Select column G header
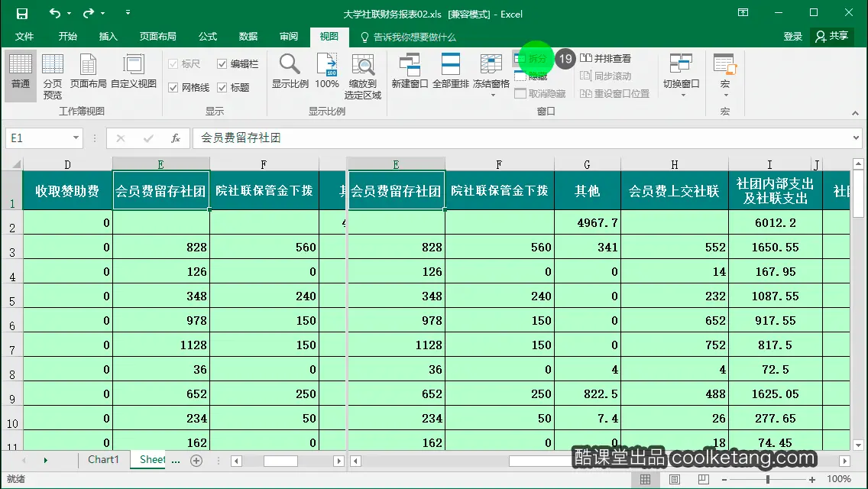 587,164
